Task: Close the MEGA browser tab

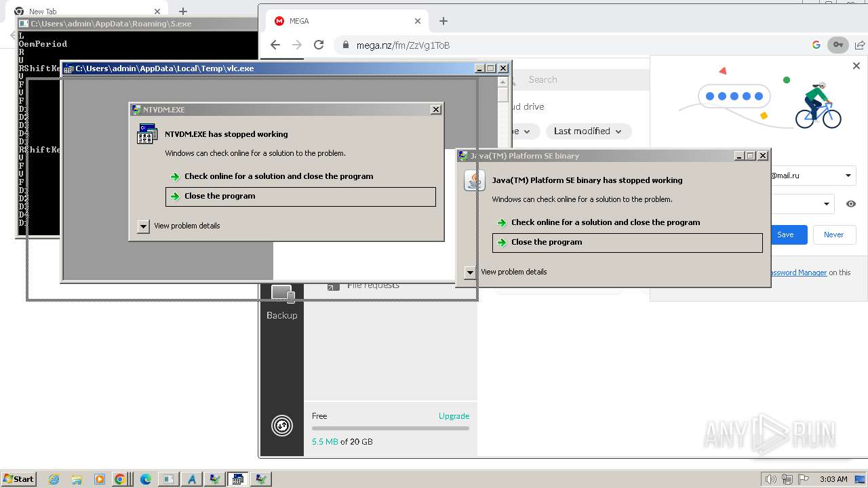Action: 418,21
